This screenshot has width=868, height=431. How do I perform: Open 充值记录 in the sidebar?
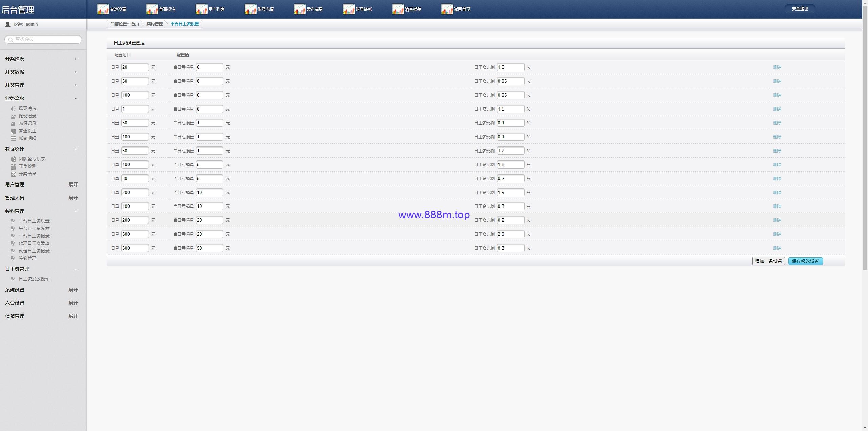tap(27, 123)
